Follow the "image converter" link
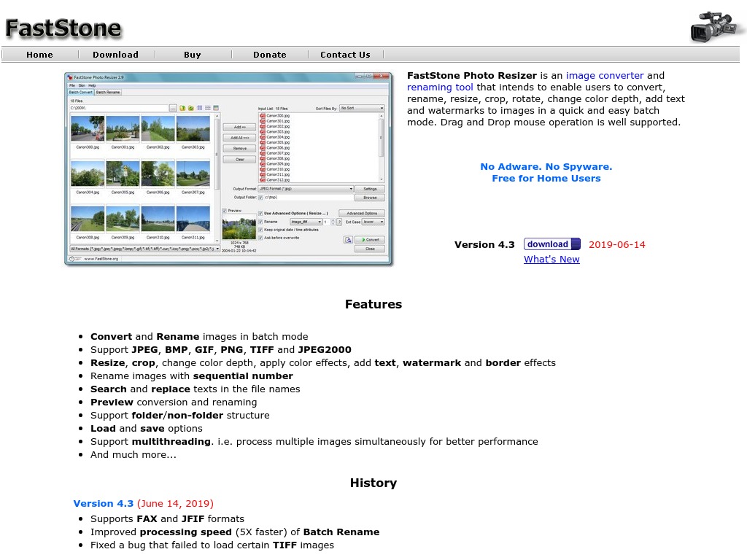Screen dimensions: 747x560 pos(605,75)
